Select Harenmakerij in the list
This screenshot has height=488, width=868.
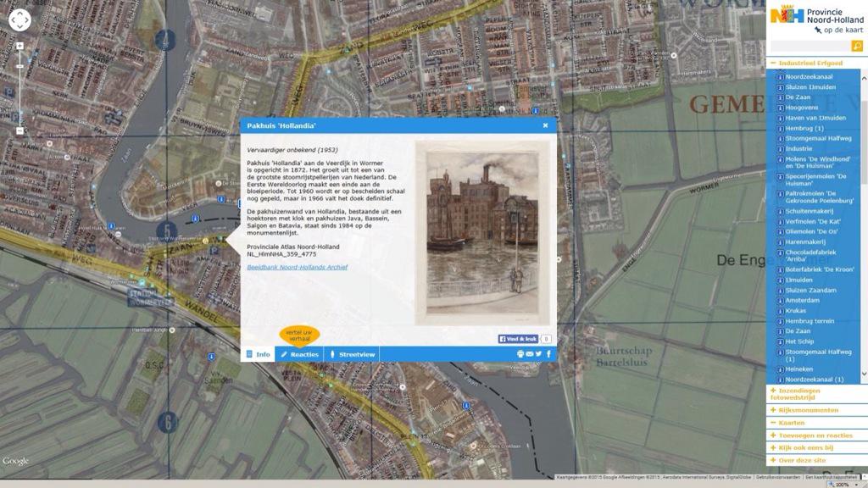[805, 241]
